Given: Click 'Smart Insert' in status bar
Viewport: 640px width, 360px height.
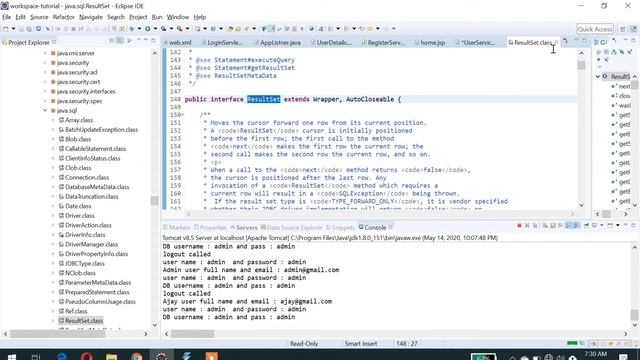Looking at the screenshot, I should tap(360, 344).
